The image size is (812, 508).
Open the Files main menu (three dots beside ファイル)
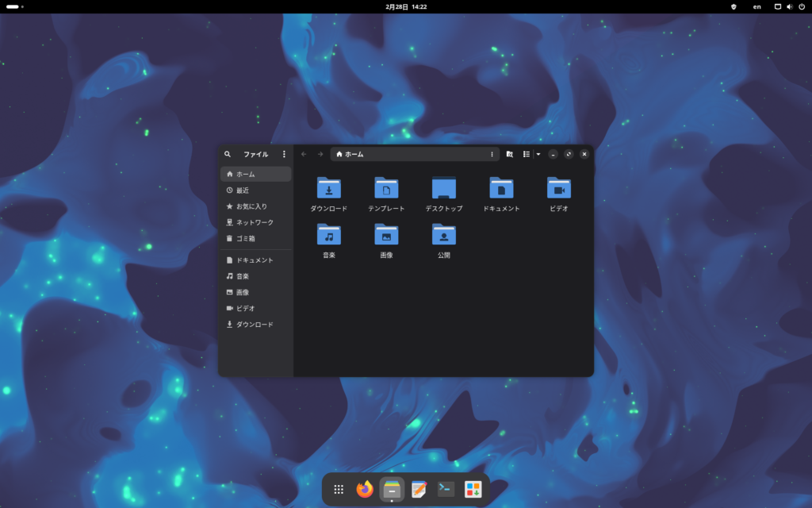pos(284,154)
